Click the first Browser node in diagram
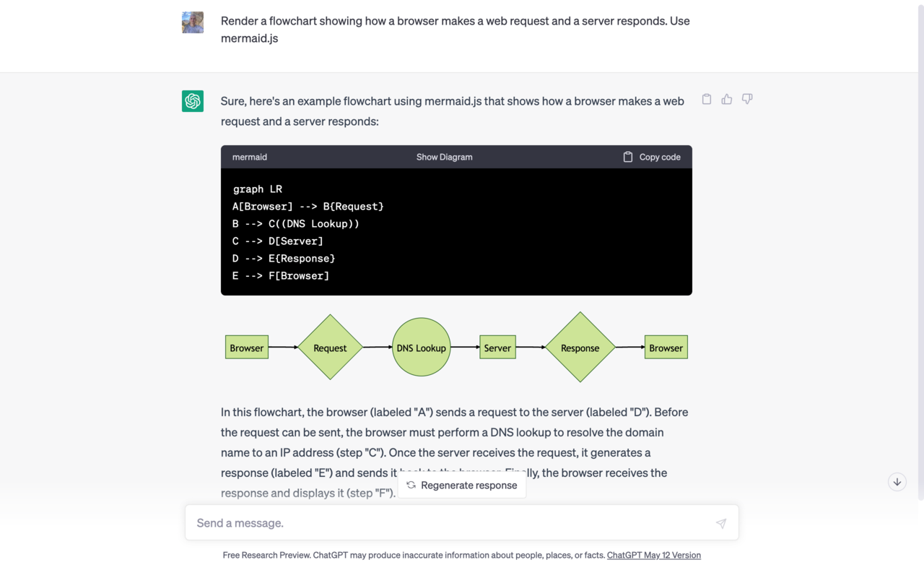The width and height of the screenshot is (924, 578). click(247, 348)
